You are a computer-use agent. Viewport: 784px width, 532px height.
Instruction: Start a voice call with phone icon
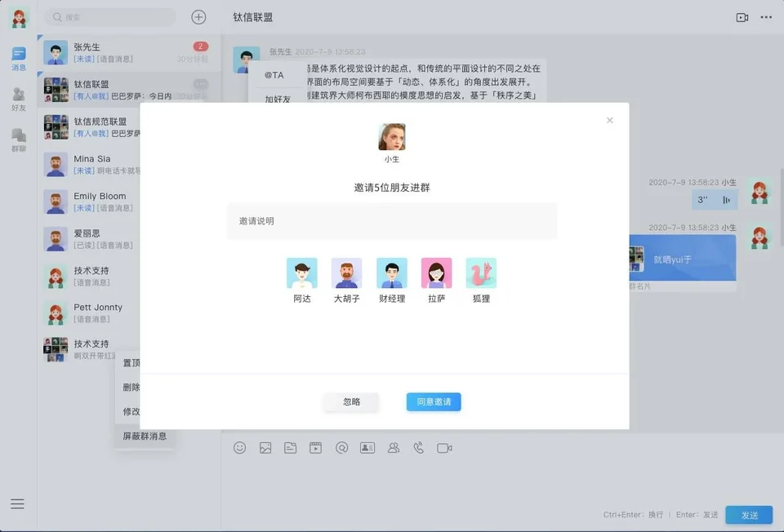[418, 448]
